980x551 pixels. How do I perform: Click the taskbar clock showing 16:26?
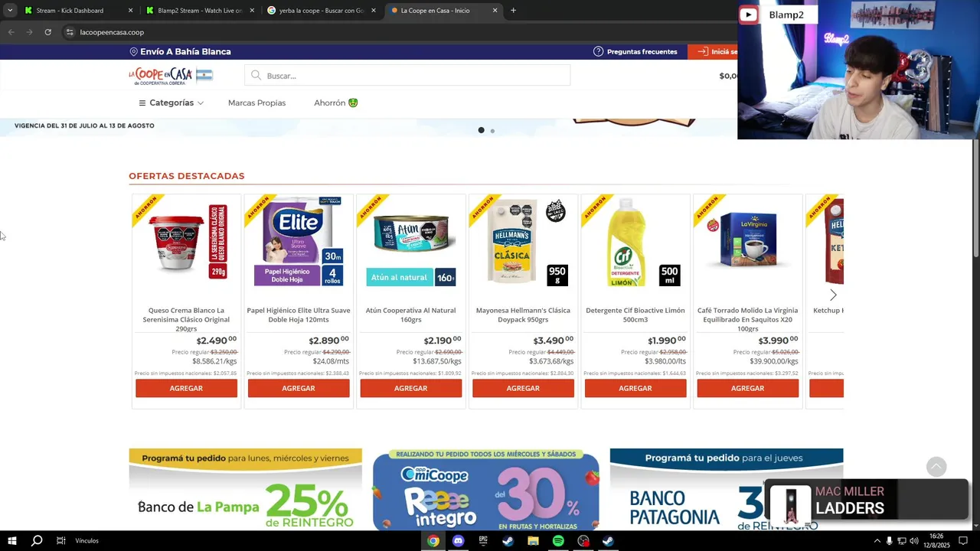937,541
